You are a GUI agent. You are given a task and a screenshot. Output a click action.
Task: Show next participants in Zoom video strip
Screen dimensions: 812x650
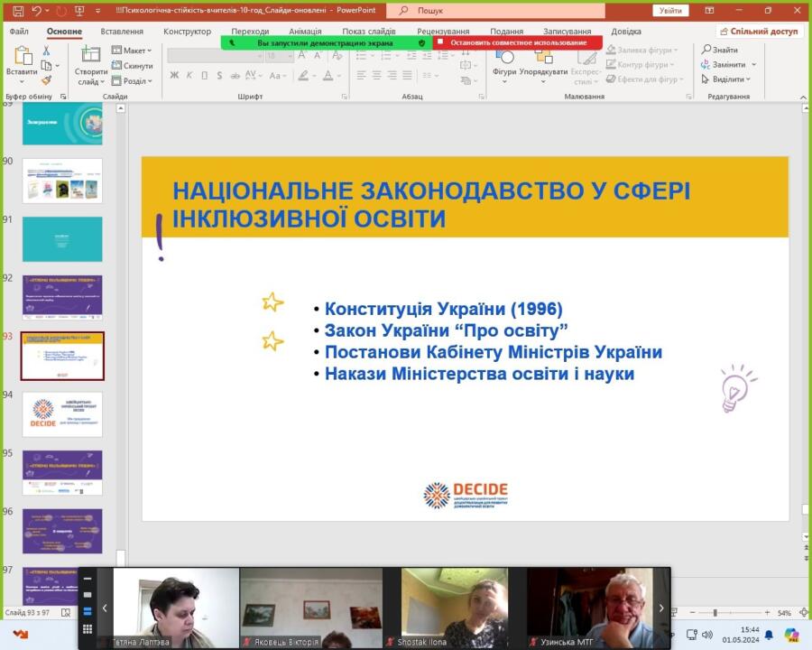661,608
